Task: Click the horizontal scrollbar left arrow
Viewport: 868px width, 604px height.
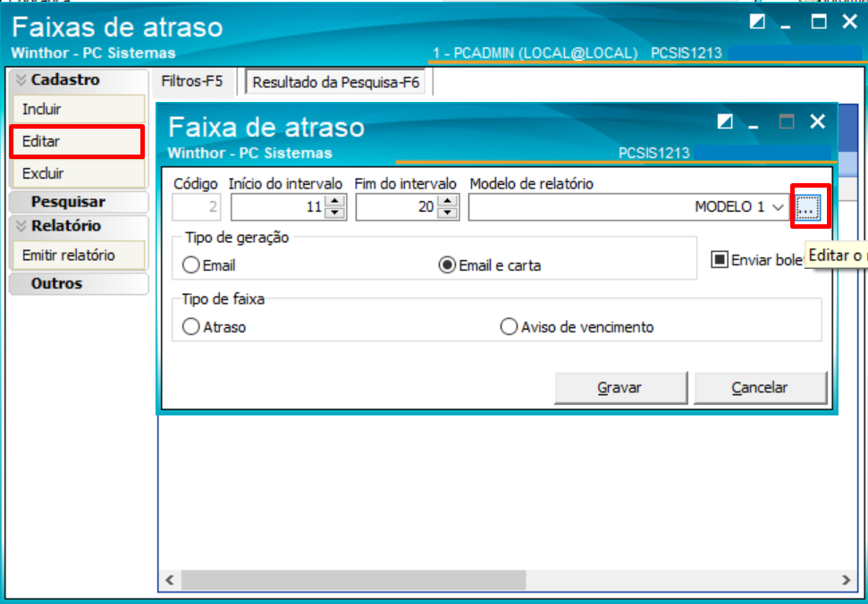Action: pyautogui.click(x=170, y=580)
